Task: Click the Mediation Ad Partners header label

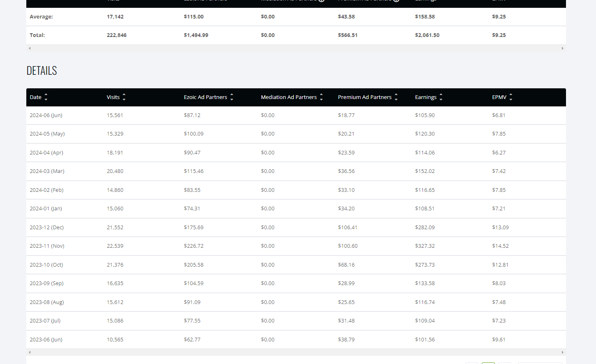Action: (x=289, y=97)
